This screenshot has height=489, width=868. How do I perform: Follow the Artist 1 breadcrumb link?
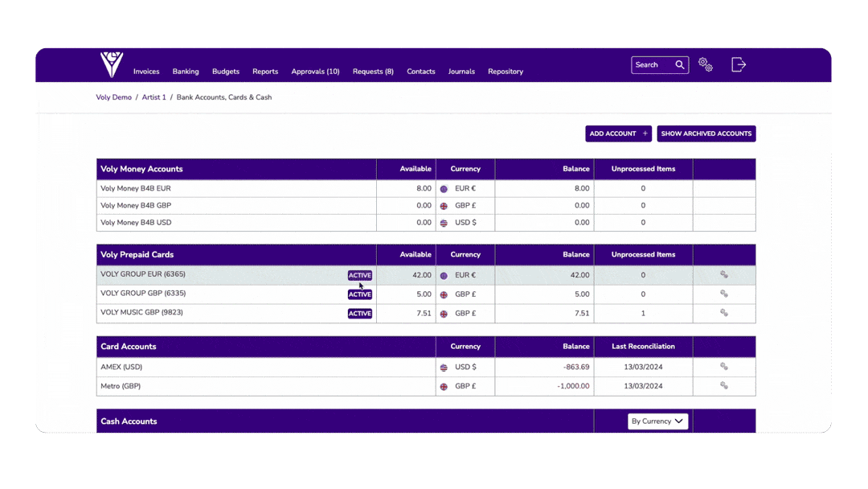(154, 97)
